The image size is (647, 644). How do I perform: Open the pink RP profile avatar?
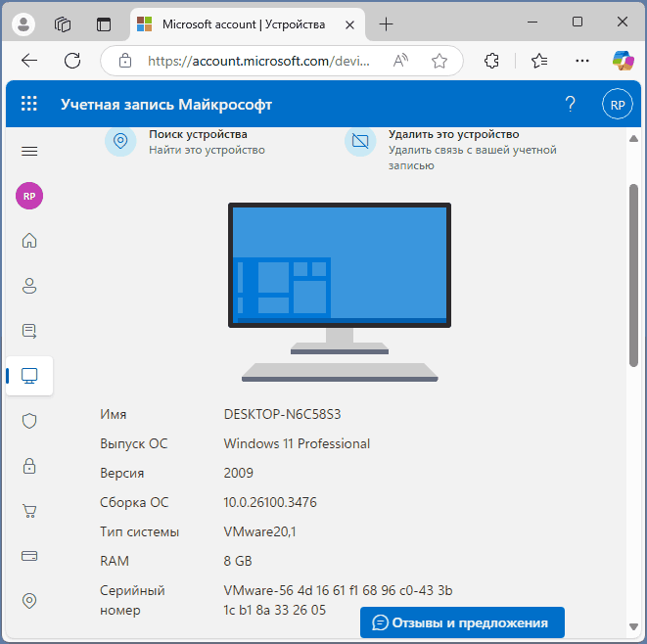(29, 196)
